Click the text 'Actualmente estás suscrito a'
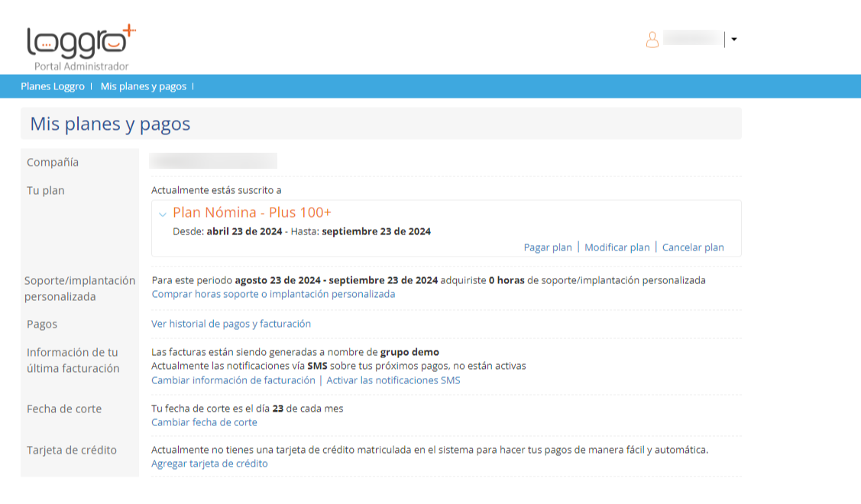 tap(216, 190)
